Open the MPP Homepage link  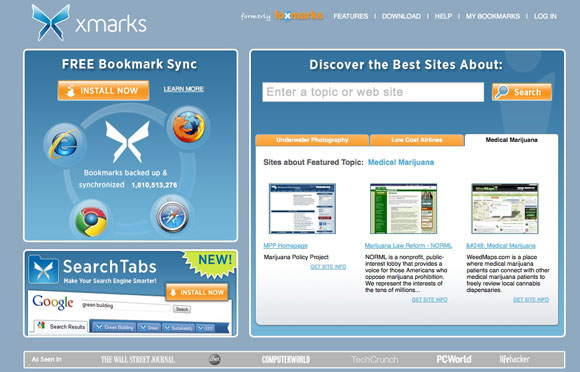[285, 246]
